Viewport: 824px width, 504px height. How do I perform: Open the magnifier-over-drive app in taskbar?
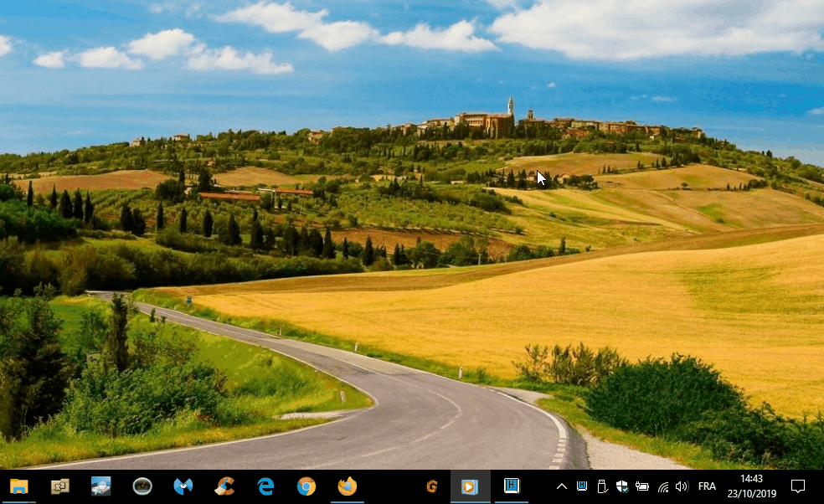100,486
